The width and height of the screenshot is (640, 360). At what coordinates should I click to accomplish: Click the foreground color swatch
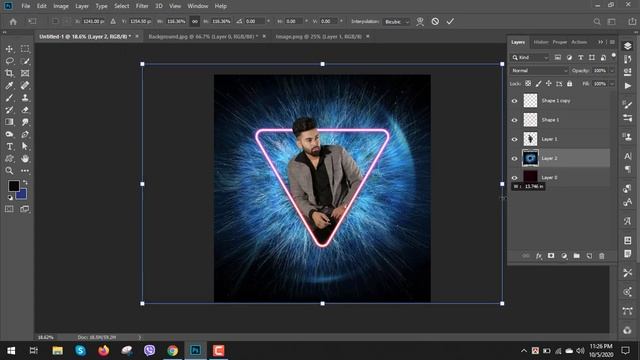tap(13, 186)
